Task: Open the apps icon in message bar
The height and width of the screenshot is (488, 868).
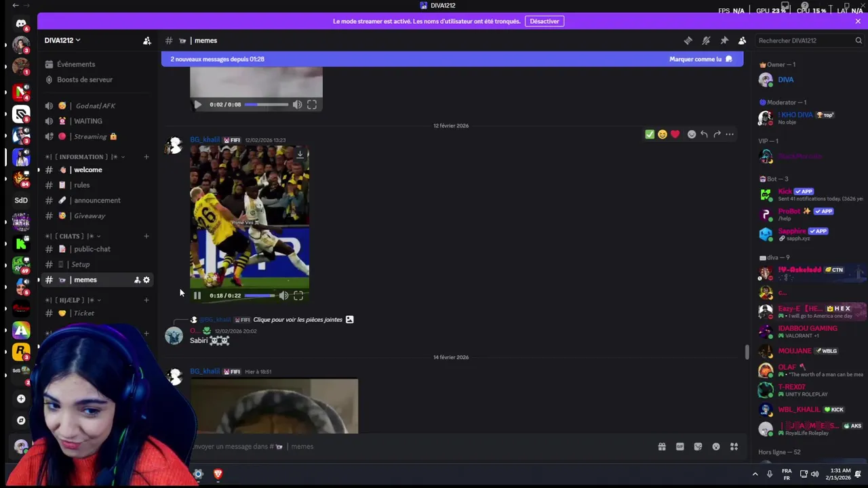Action: [734, 447]
